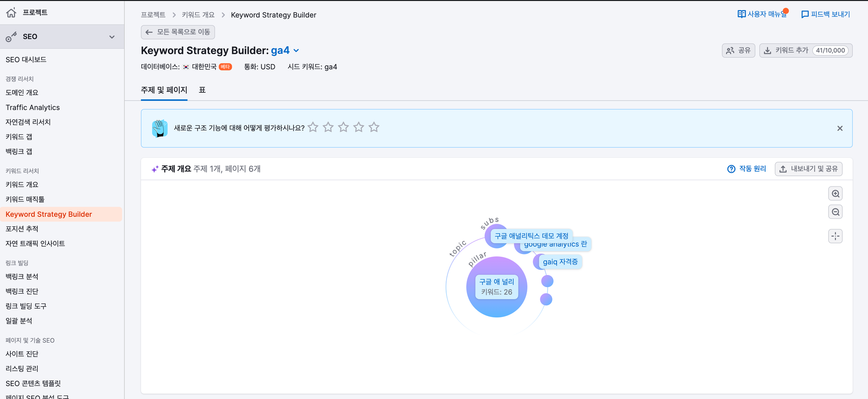Select gaiq 자격증 subpage label
This screenshot has height=399, width=868.
click(560, 262)
